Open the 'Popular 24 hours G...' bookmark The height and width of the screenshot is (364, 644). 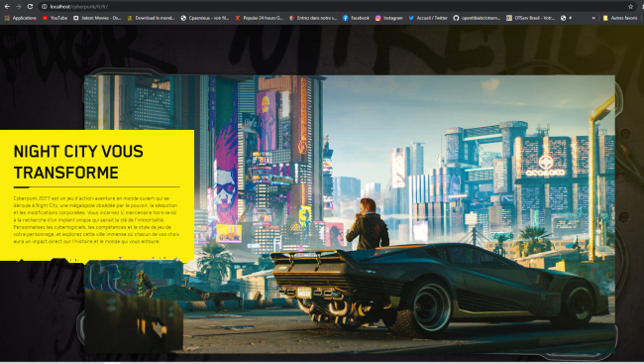tap(260, 18)
